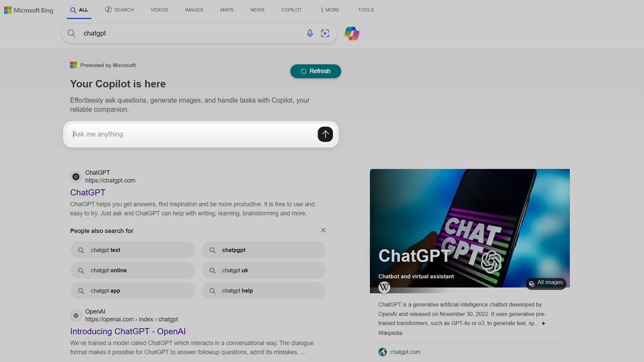Open the Tools options
Viewport: 644px width, 362px height.
pos(366,10)
